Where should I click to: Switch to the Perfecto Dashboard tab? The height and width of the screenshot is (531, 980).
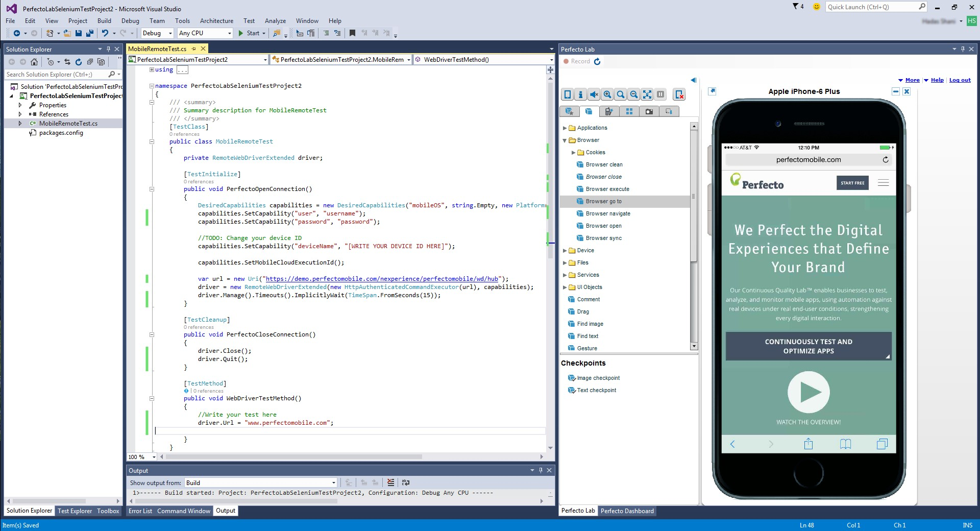[627, 511]
